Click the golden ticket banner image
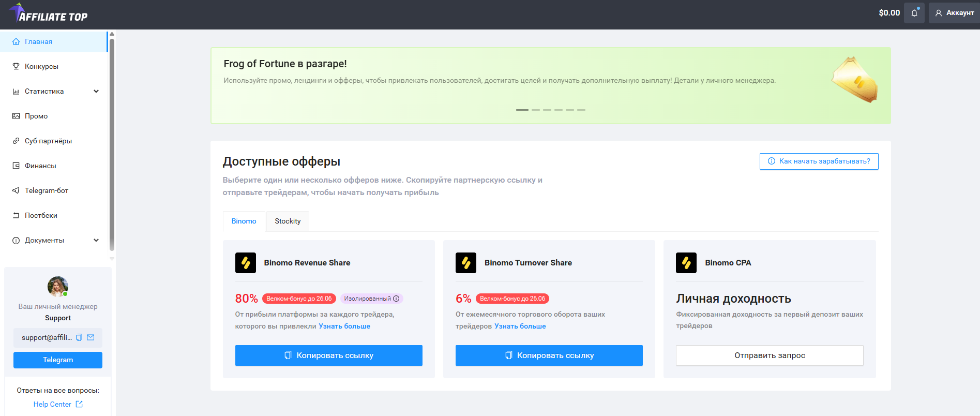Screen dimensions: 980x416 (854, 80)
